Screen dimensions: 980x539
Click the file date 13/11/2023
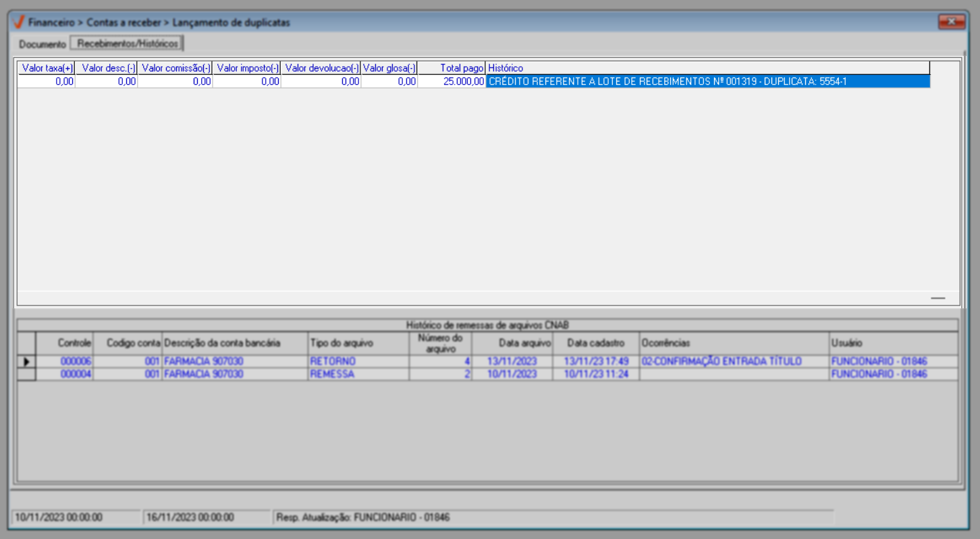[512, 362]
